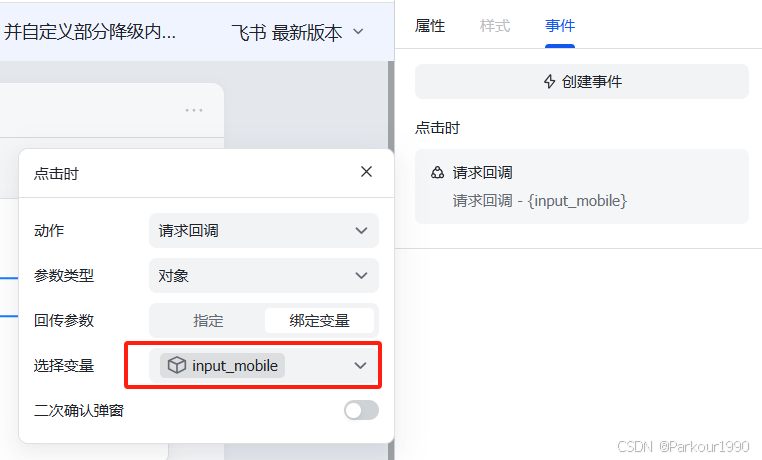Select the 事件 tab

560,26
